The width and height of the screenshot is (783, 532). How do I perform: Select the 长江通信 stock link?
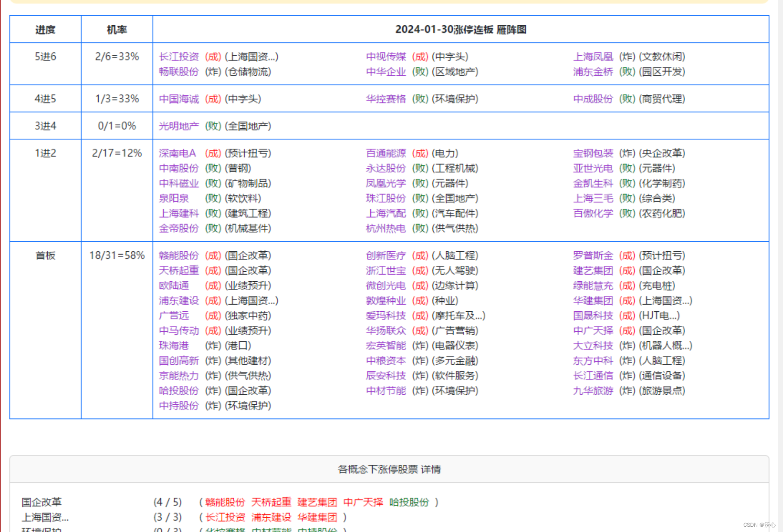(593, 376)
